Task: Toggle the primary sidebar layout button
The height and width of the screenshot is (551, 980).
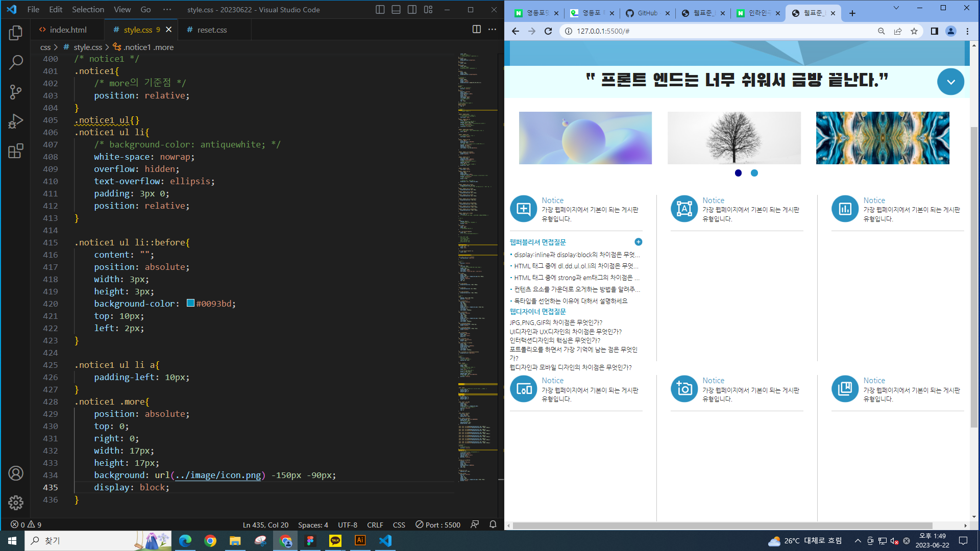Action: click(380, 10)
